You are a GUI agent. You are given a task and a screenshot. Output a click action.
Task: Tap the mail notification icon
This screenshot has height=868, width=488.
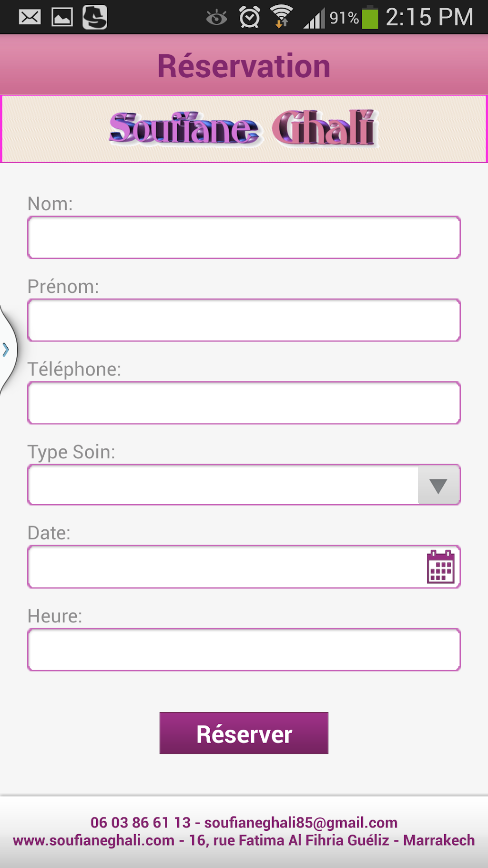[30, 18]
